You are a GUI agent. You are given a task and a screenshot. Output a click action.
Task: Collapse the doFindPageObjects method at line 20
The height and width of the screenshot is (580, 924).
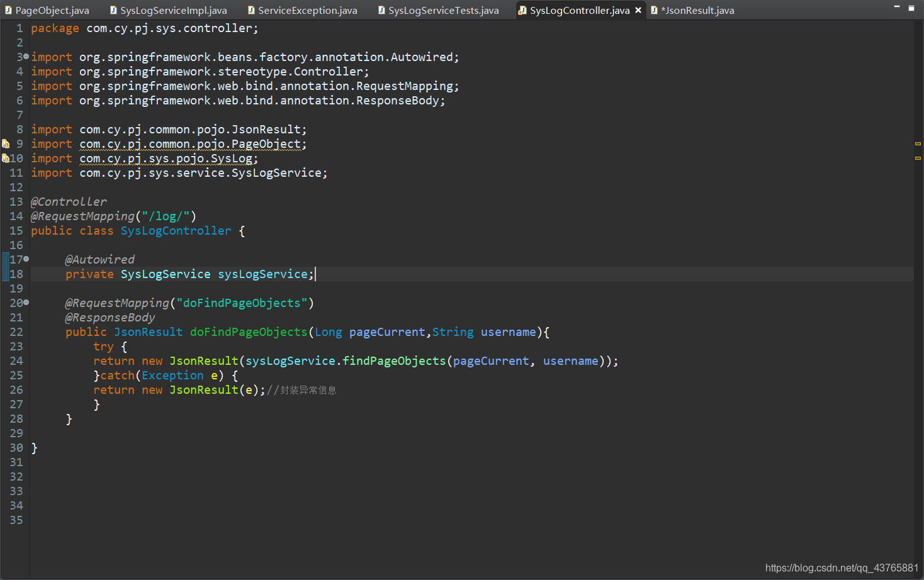pos(26,302)
